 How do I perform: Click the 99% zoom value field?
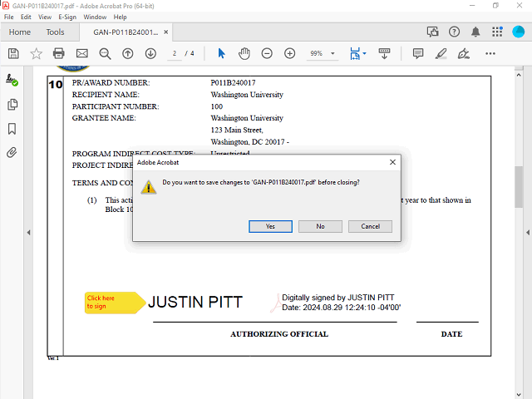pyautogui.click(x=316, y=53)
